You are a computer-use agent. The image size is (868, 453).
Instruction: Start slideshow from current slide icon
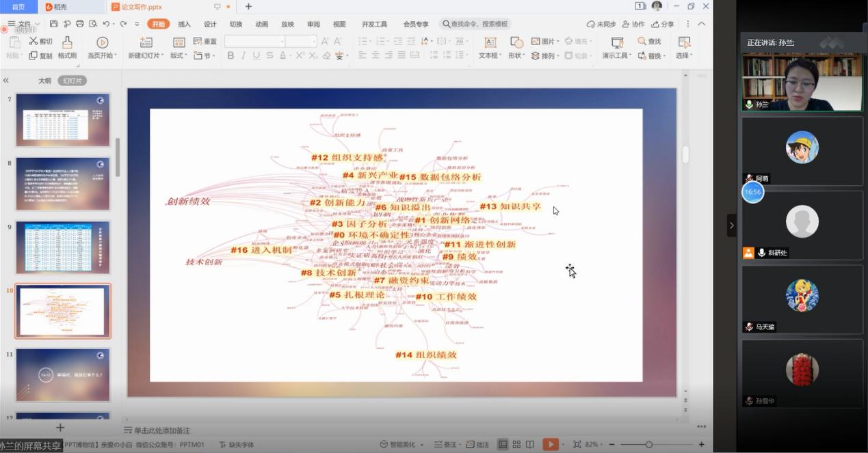pos(102,42)
